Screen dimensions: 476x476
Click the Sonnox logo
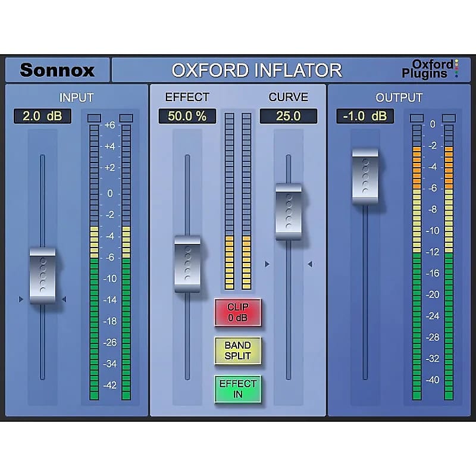point(58,70)
